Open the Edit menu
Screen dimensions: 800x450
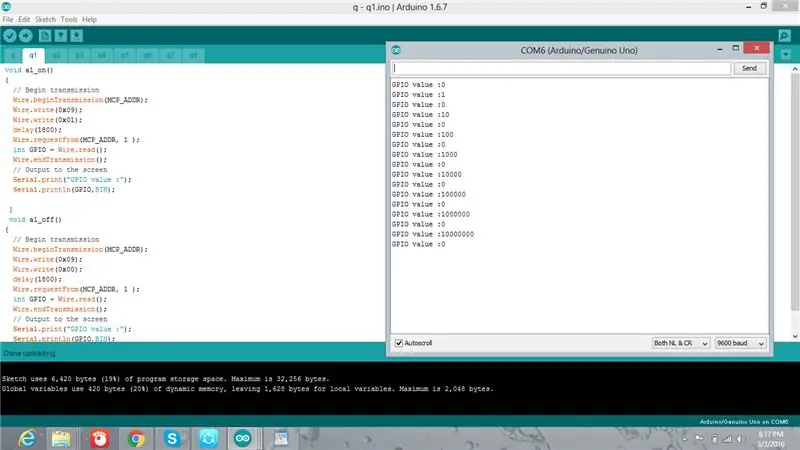[24, 19]
